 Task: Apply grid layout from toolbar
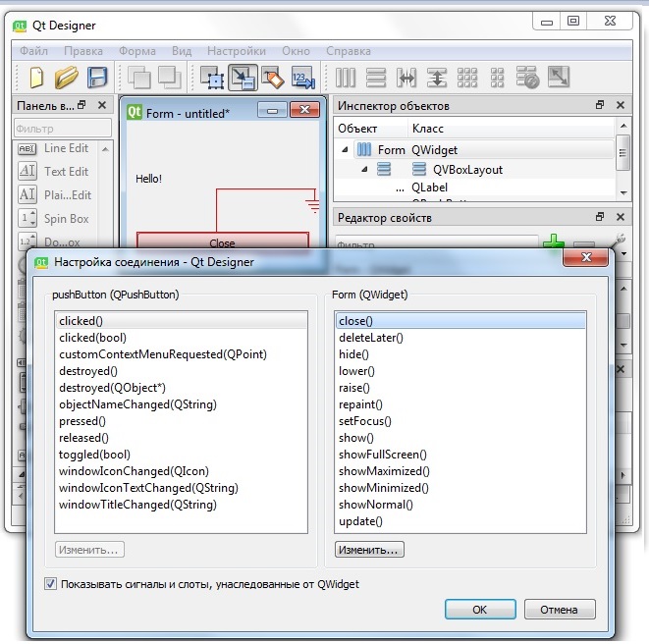[467, 78]
